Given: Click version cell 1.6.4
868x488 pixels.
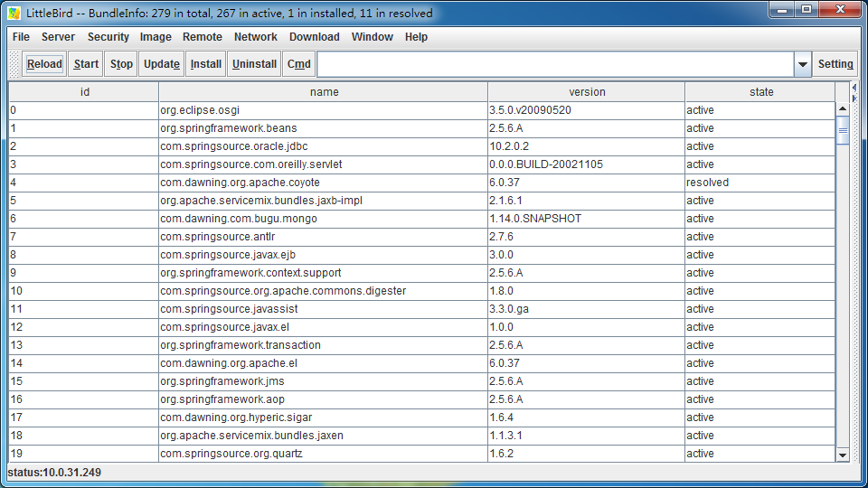Looking at the screenshot, I should pos(586,418).
